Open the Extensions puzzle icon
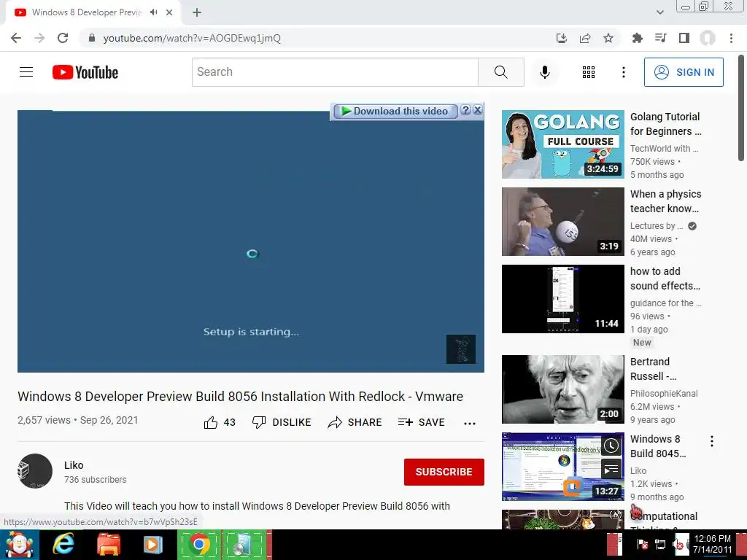 (637, 38)
